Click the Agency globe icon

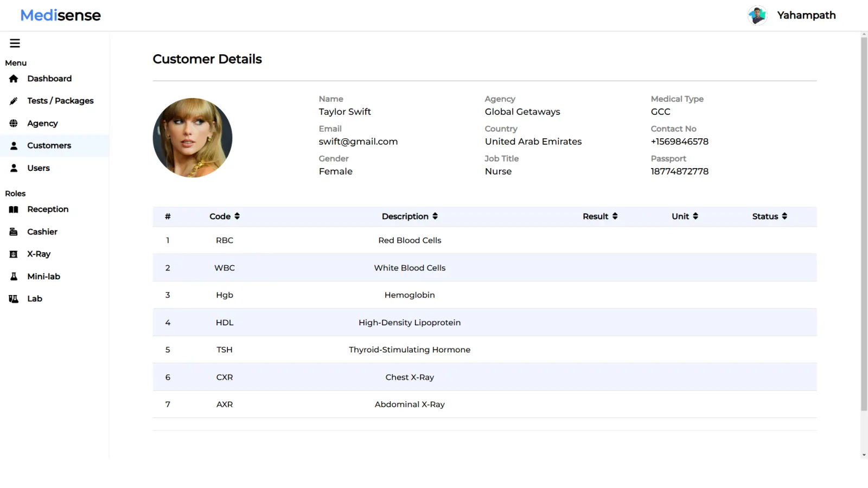[x=14, y=123]
